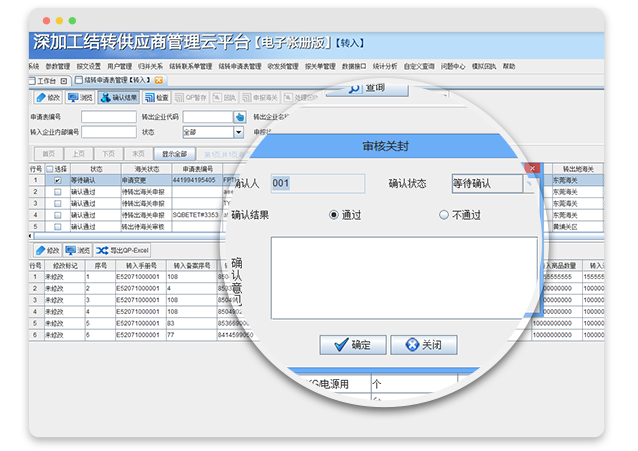Close the 结转申请表管理 tab with its orange X
The height and width of the screenshot is (451, 638).
(x=159, y=80)
